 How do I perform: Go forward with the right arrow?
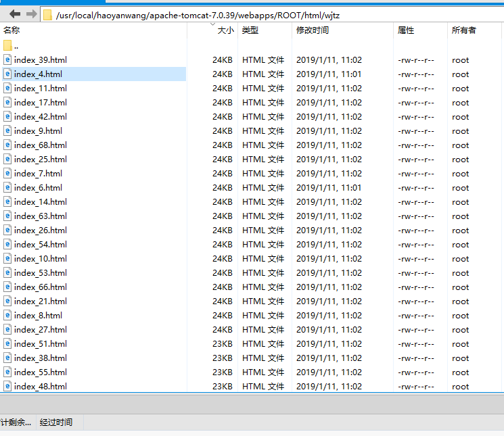[32, 14]
